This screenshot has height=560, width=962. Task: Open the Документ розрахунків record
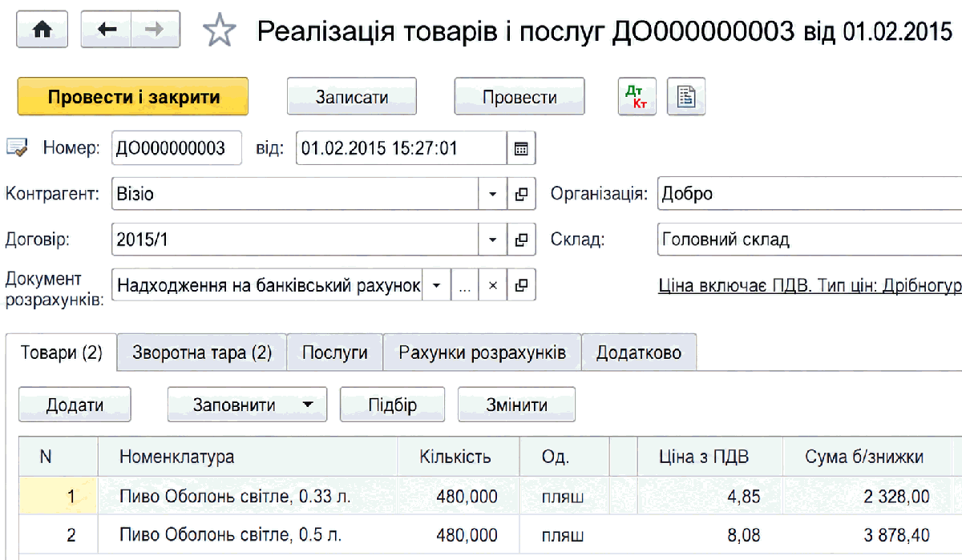point(521,285)
